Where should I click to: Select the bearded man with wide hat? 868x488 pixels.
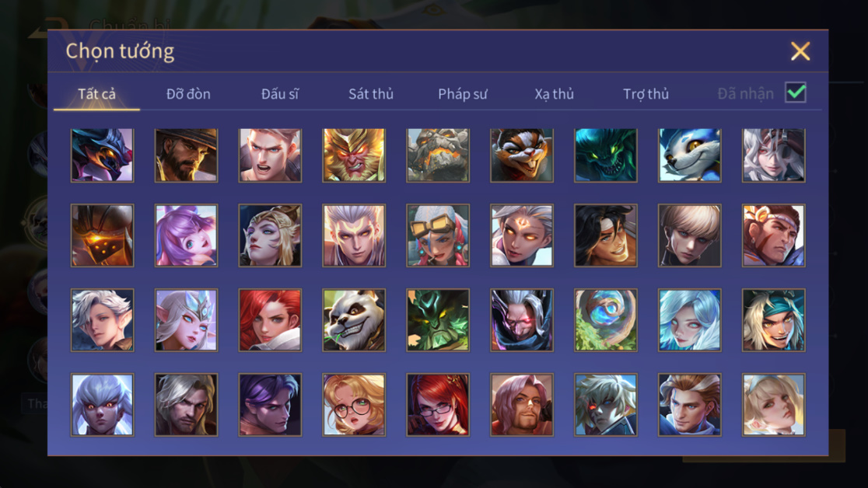tap(186, 155)
